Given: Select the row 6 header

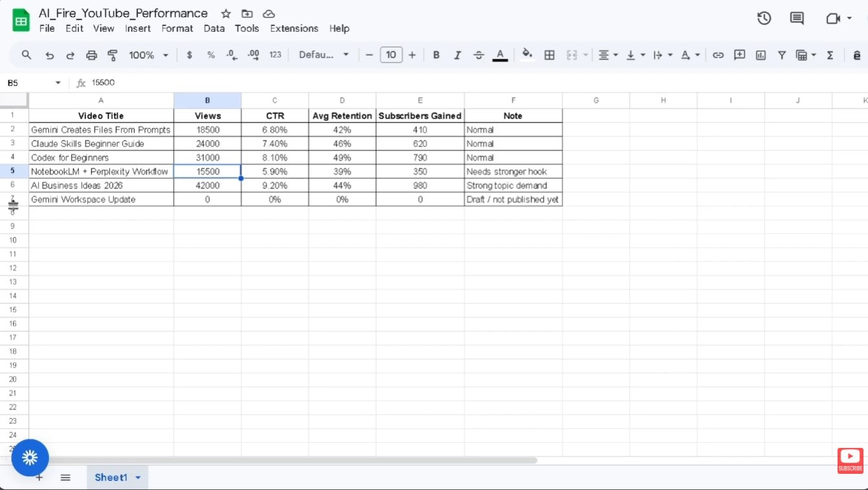Looking at the screenshot, I should click(x=13, y=185).
